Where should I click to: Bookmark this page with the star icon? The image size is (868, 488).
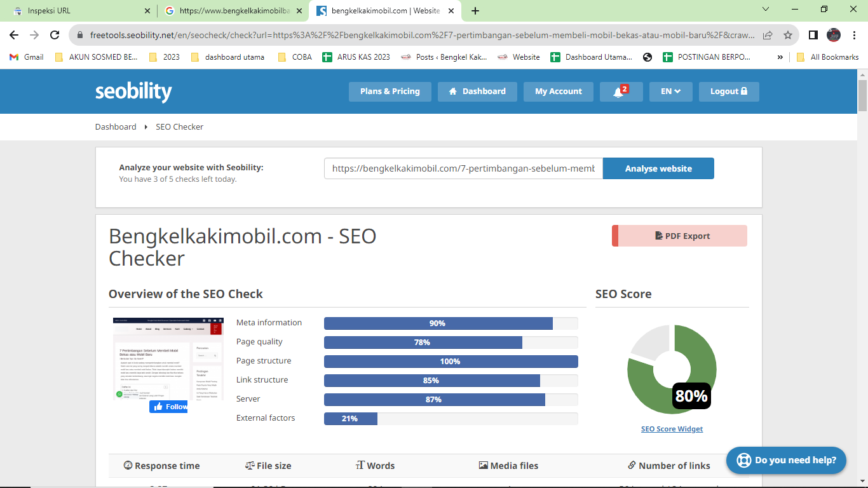(788, 35)
